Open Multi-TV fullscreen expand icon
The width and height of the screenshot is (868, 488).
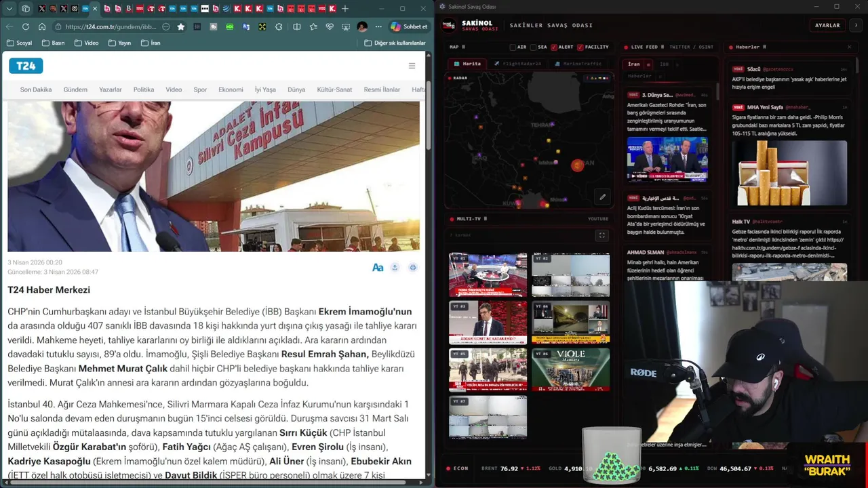601,235
